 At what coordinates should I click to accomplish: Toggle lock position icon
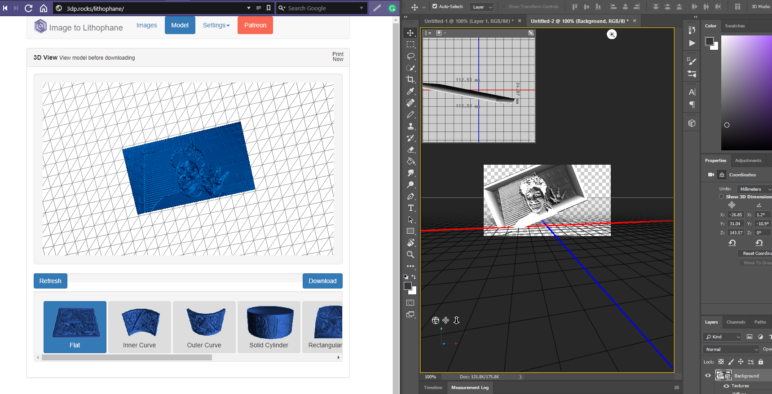(741, 362)
